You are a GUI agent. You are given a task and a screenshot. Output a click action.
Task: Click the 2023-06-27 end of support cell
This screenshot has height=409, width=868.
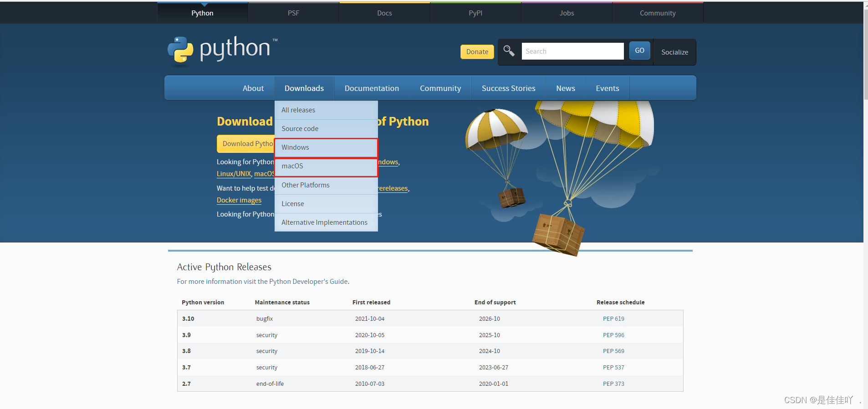[494, 368]
